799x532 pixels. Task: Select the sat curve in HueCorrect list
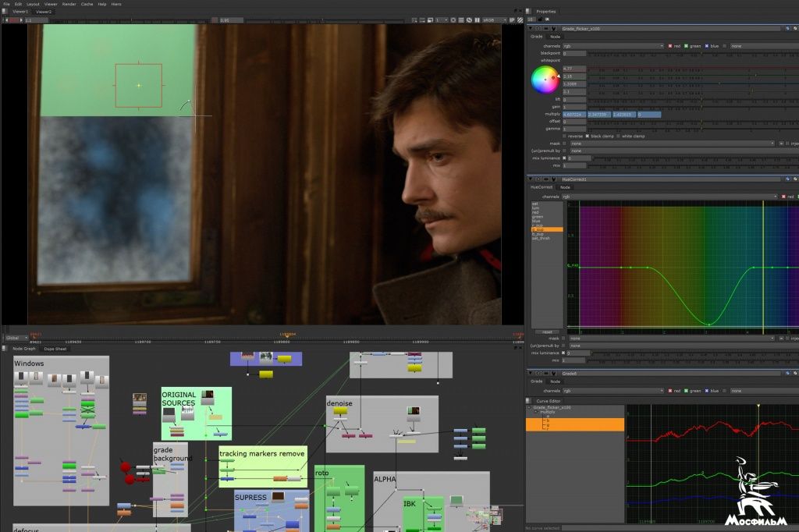534,204
